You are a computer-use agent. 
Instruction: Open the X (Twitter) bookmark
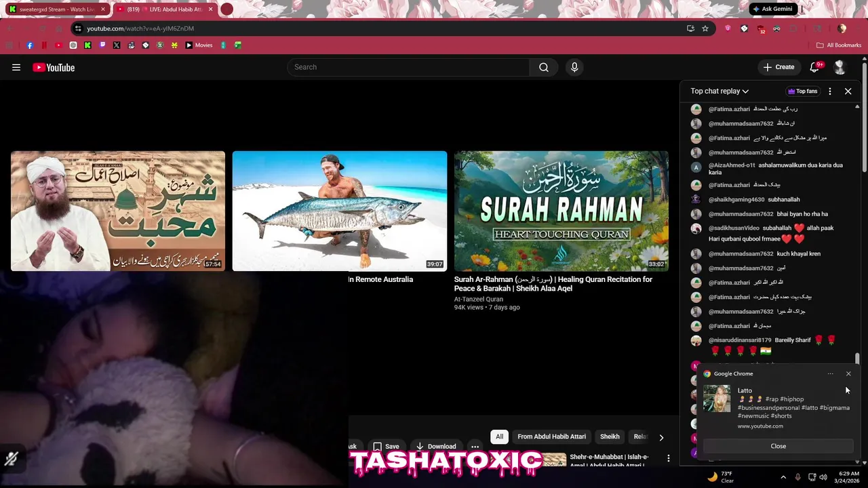coord(117,45)
